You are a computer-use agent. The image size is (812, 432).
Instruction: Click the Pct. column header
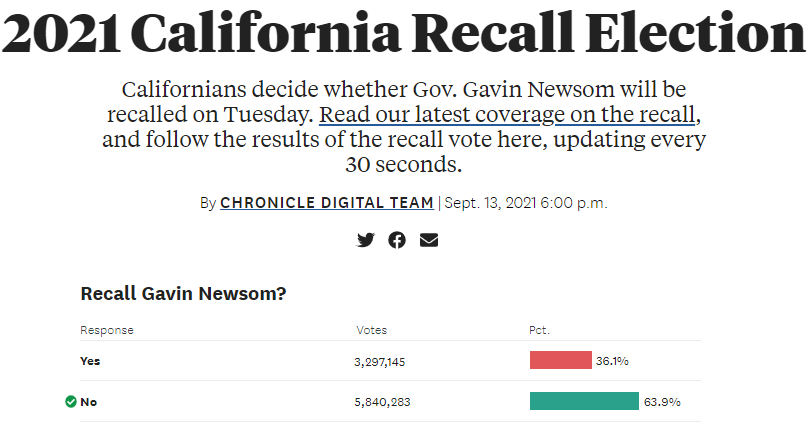(539, 330)
